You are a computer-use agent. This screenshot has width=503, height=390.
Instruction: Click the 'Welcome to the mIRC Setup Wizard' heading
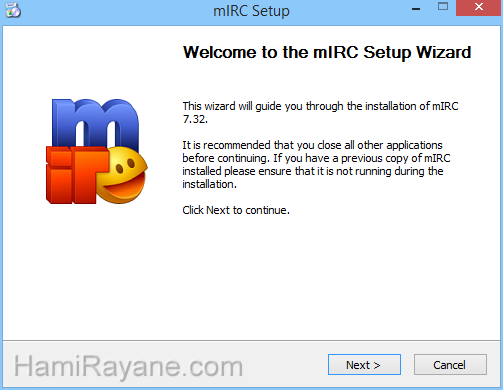coord(327,52)
